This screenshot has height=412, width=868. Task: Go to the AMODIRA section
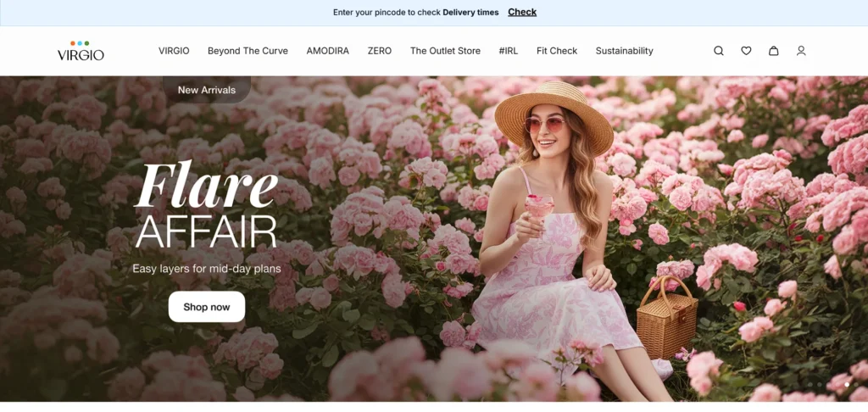[x=327, y=51]
